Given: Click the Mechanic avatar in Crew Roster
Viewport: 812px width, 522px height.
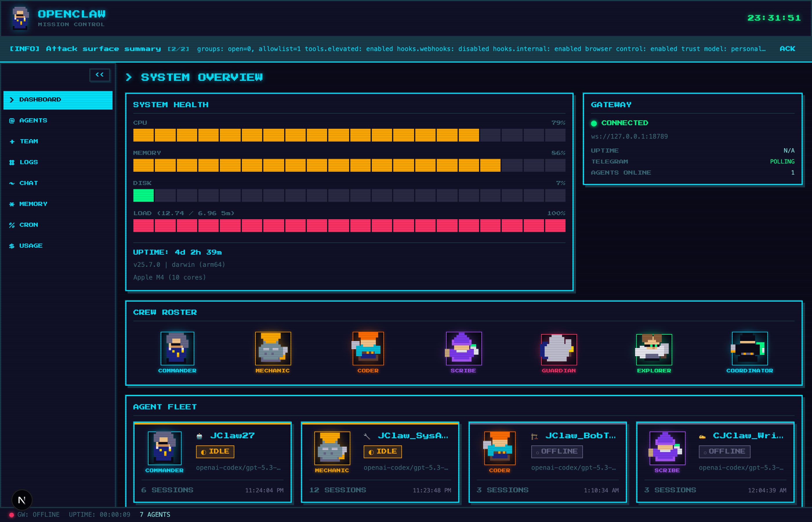Looking at the screenshot, I should (x=273, y=348).
